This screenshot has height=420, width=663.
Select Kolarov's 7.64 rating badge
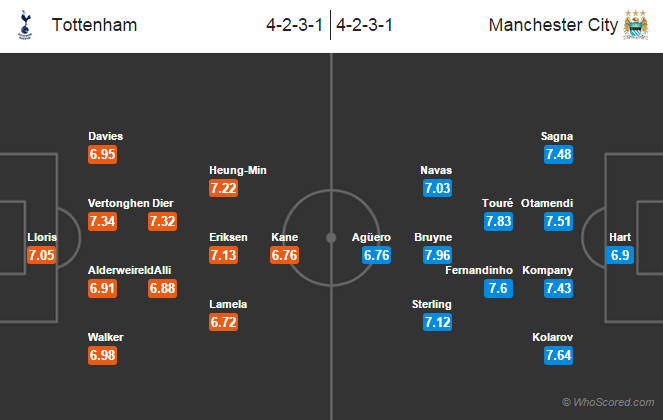[x=559, y=355]
